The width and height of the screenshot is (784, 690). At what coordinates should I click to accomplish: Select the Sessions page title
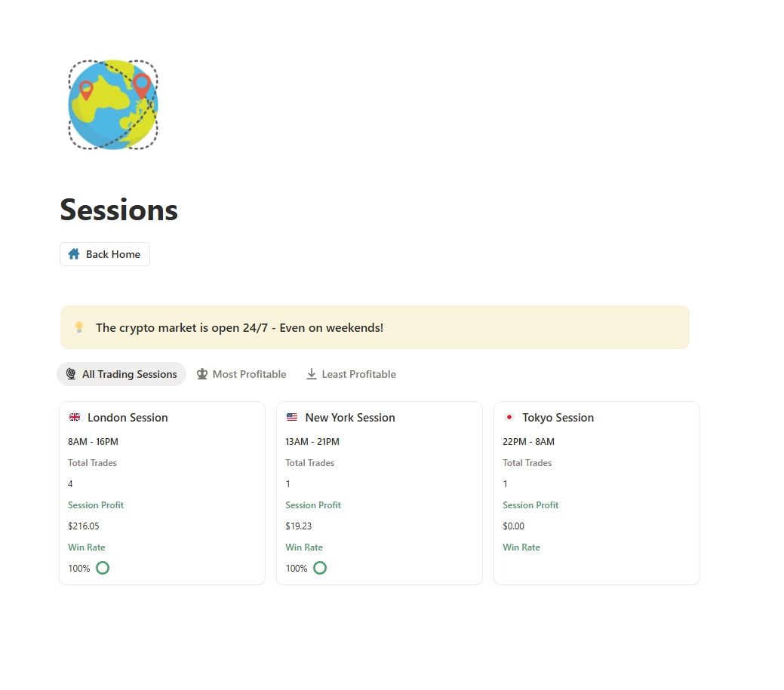click(118, 210)
